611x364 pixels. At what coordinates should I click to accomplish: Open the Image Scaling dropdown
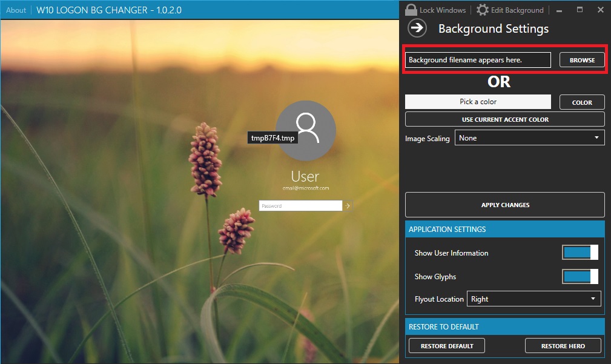(x=530, y=137)
